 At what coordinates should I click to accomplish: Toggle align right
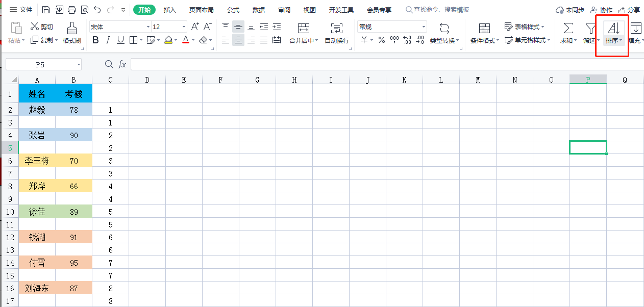(x=251, y=40)
